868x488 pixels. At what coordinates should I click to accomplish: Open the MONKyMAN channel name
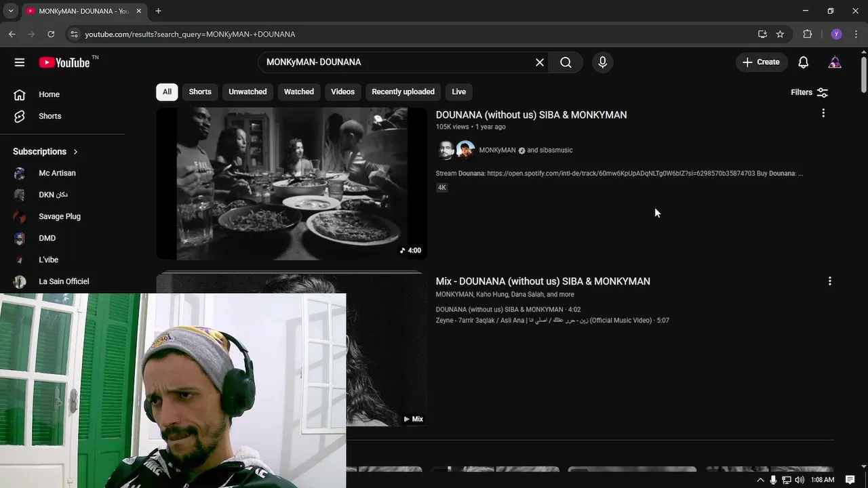click(497, 150)
